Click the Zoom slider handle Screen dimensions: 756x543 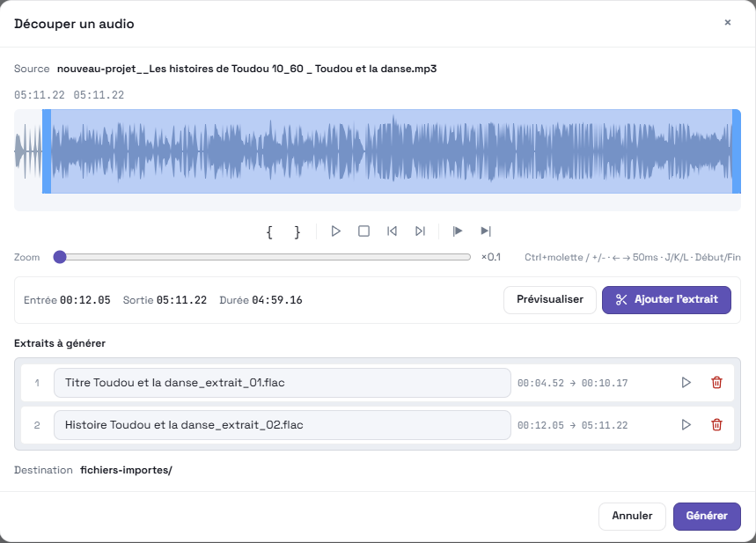(x=60, y=257)
